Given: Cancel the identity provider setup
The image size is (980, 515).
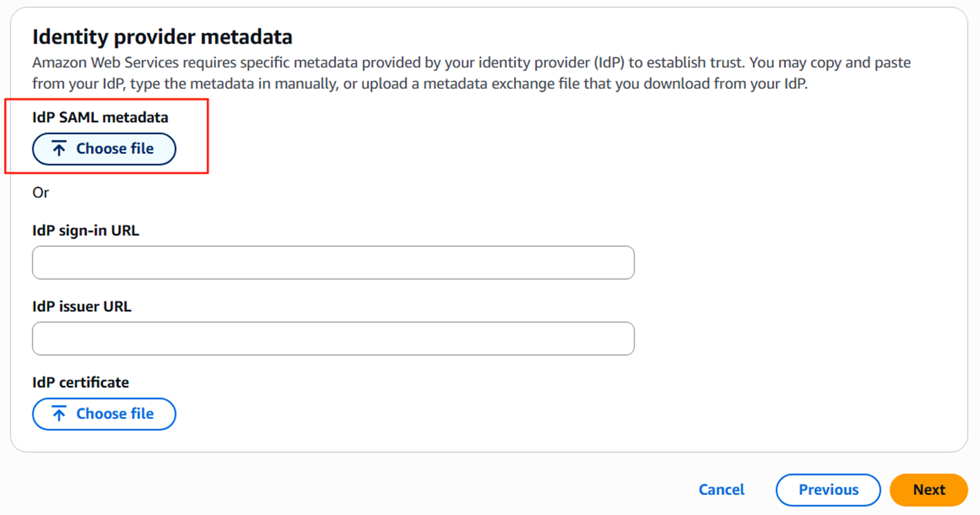Looking at the screenshot, I should [x=721, y=489].
